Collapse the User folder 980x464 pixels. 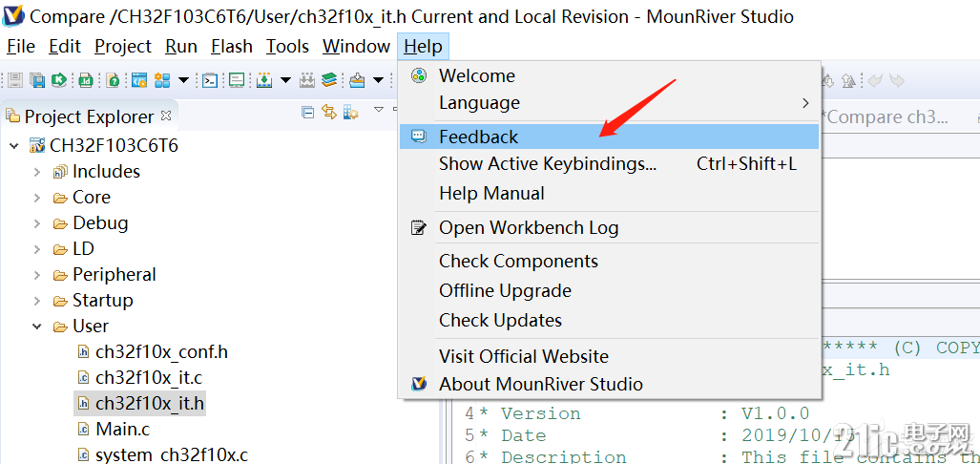(37, 327)
